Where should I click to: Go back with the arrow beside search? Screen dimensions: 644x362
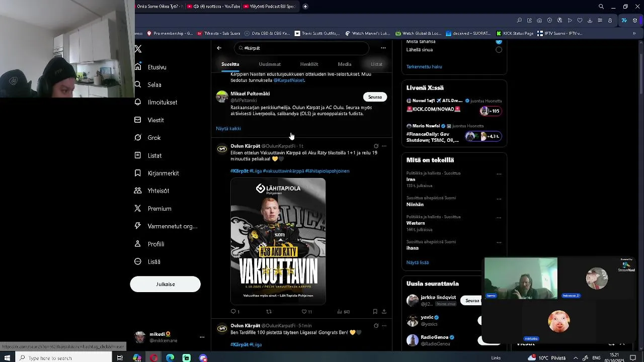tap(219, 48)
